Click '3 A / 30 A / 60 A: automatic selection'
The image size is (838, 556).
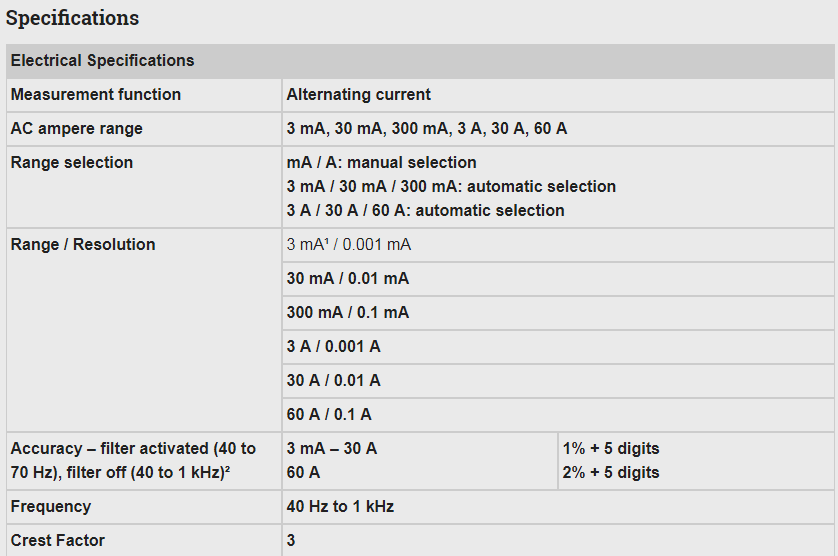425,210
